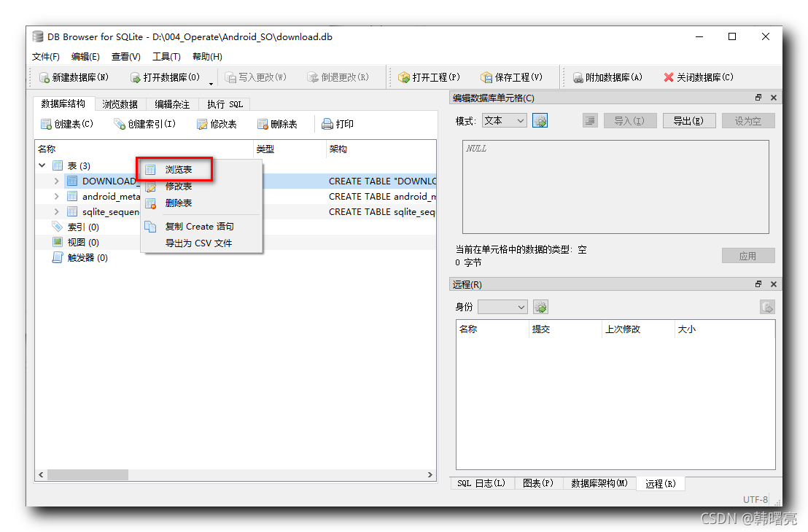This screenshot has width=808, height=532.
Task: Click the Schema (架构) column header
Action: (381, 149)
